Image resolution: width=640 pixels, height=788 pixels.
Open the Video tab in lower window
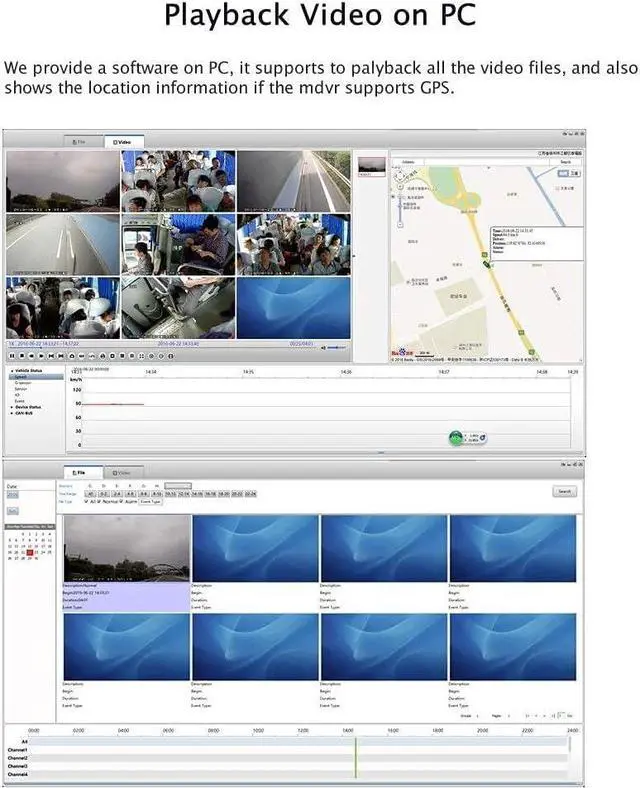(x=123, y=472)
